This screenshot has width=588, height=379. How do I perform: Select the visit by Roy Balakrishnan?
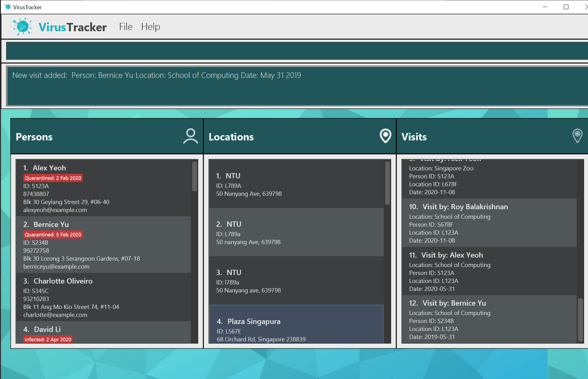(x=489, y=223)
